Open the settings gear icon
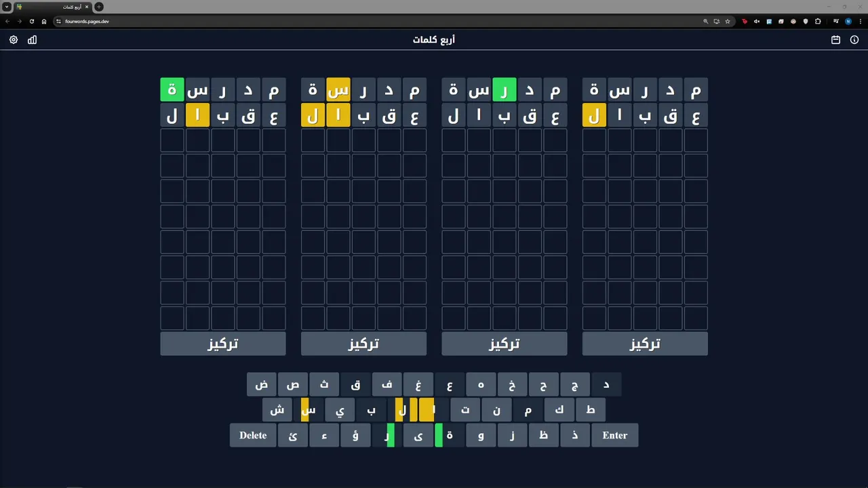The height and width of the screenshot is (488, 868). point(14,40)
